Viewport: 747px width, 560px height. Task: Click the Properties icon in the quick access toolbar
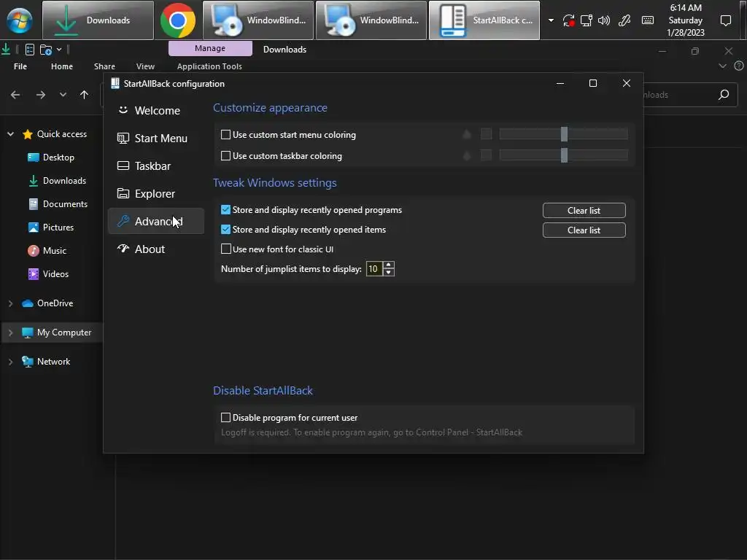(29, 50)
